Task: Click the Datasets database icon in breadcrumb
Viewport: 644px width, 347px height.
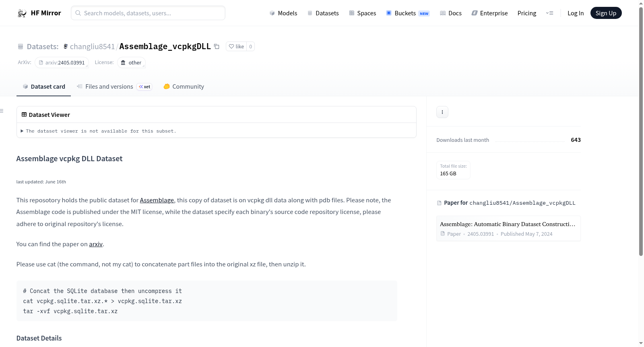Action: click(21, 46)
